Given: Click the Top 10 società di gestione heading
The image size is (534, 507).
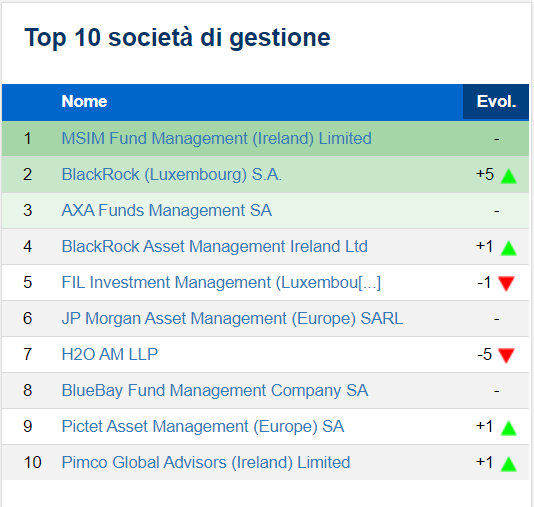Looking at the screenshot, I should pos(177,37).
